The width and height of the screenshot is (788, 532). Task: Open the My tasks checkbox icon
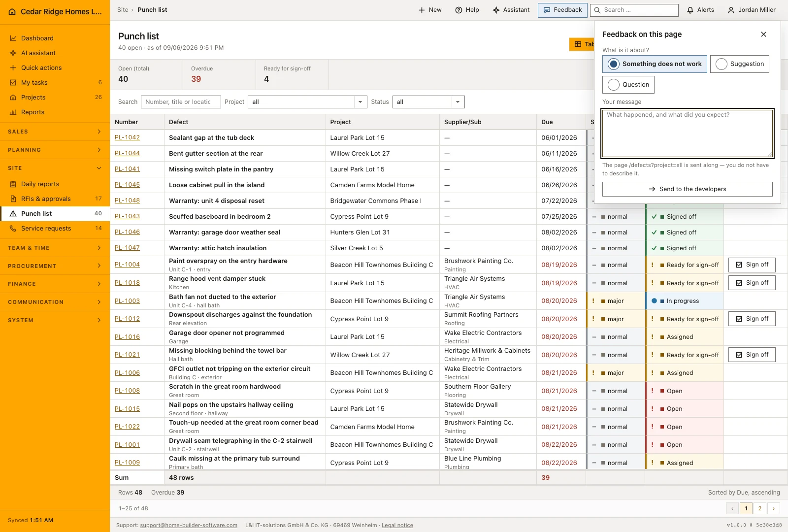click(x=13, y=83)
